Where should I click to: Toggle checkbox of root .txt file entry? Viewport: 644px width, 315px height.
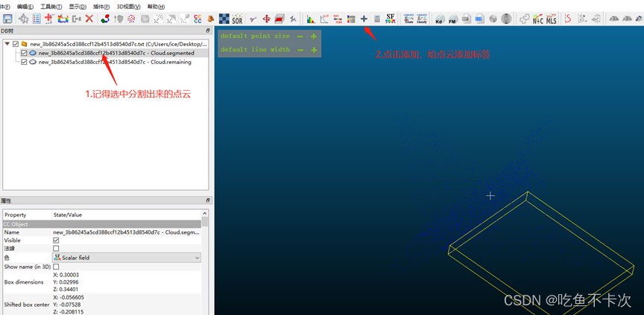click(x=16, y=43)
